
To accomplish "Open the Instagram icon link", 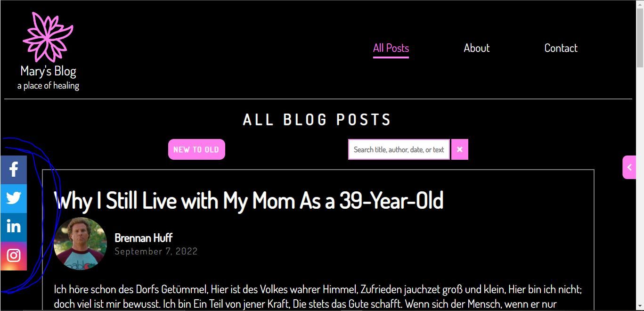I will [x=13, y=256].
